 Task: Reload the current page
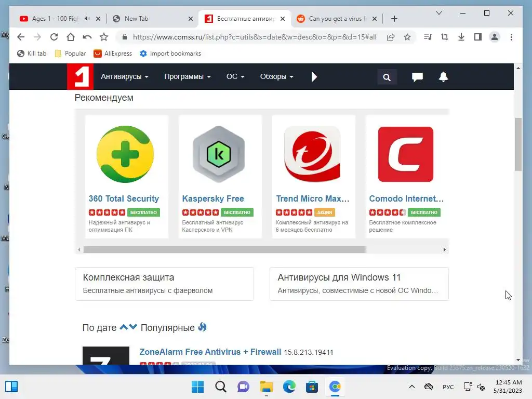[54, 37]
